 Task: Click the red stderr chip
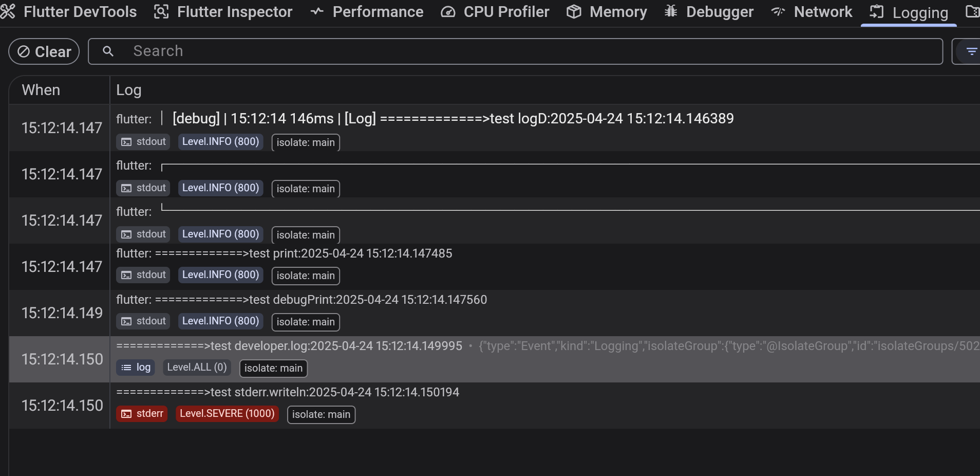click(142, 414)
